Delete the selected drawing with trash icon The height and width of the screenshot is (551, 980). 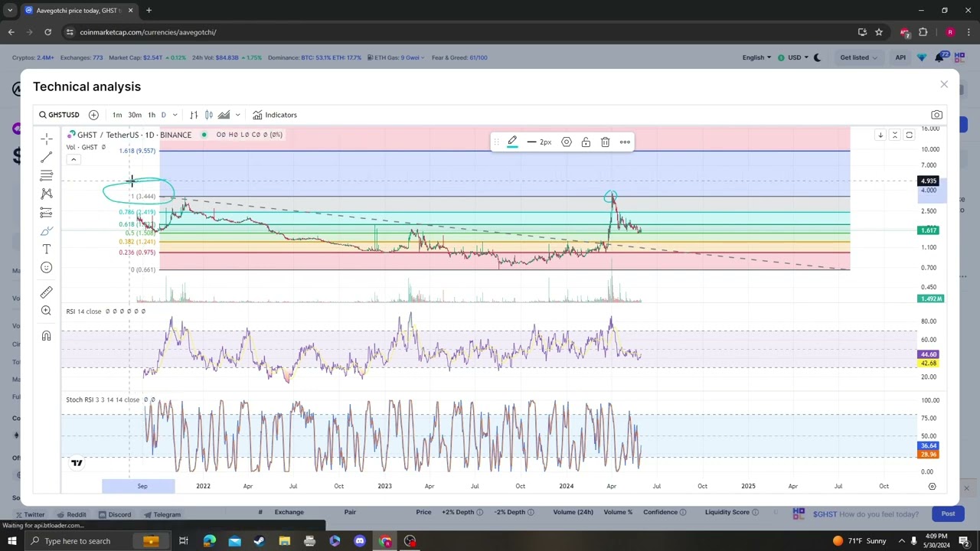pos(605,142)
